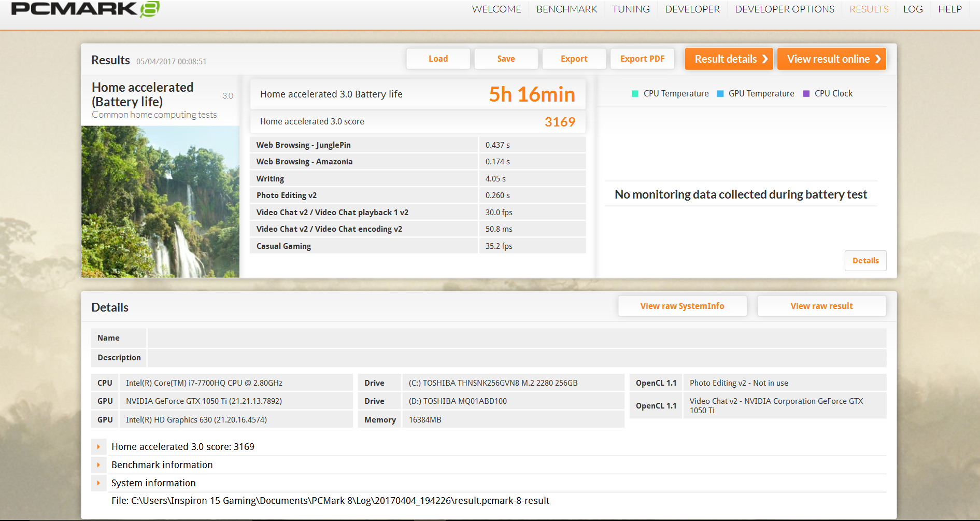
Task: Click View result online button
Action: pos(831,59)
